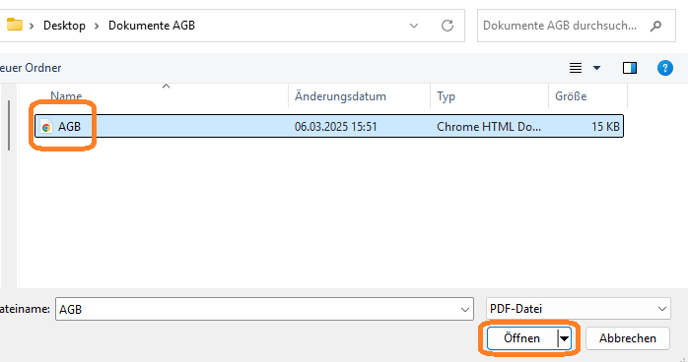Sort files by Änderungsdatum column header
The height and width of the screenshot is (362, 688).
click(x=340, y=96)
